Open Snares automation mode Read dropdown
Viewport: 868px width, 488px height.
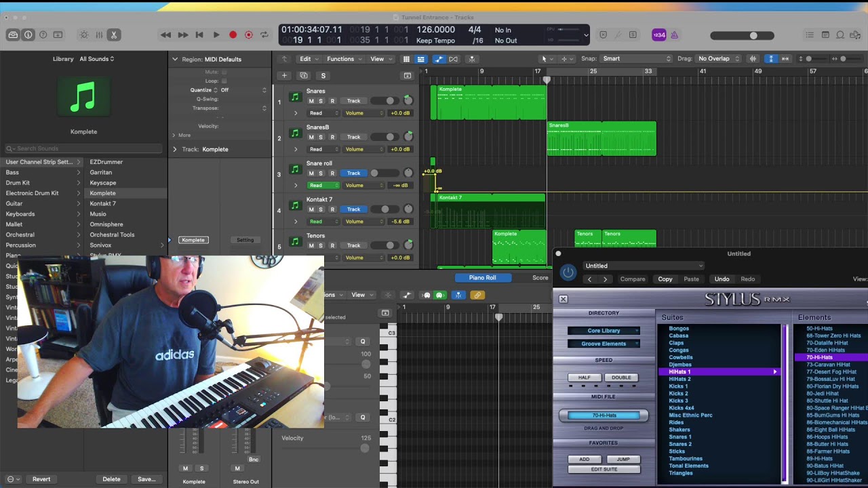pos(323,113)
